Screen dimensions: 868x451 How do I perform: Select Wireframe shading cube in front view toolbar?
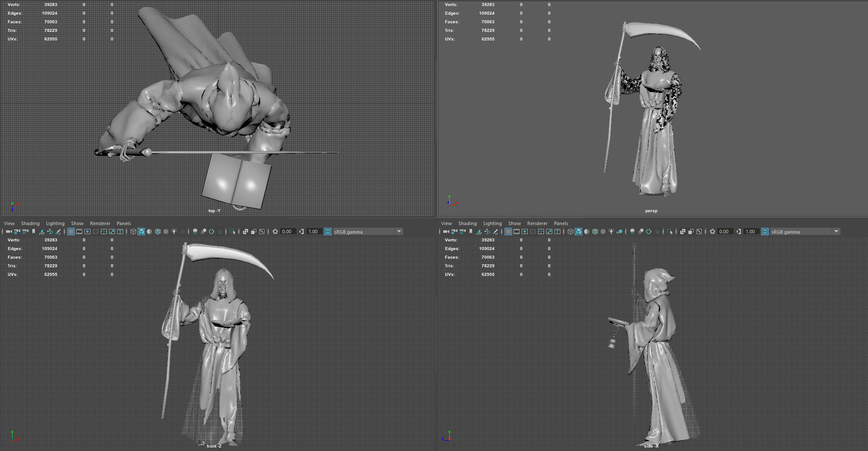[x=133, y=232]
